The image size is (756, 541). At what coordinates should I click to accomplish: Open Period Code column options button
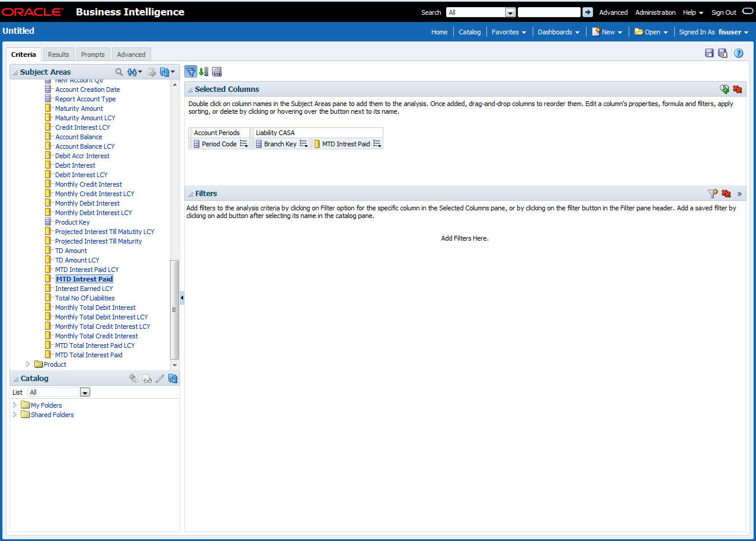click(x=244, y=144)
